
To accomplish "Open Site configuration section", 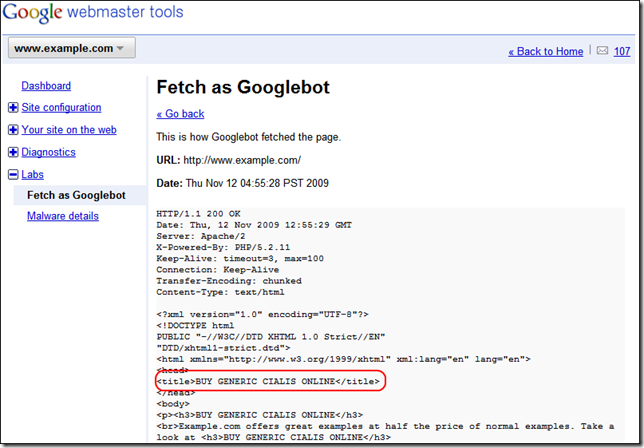I will (x=61, y=108).
